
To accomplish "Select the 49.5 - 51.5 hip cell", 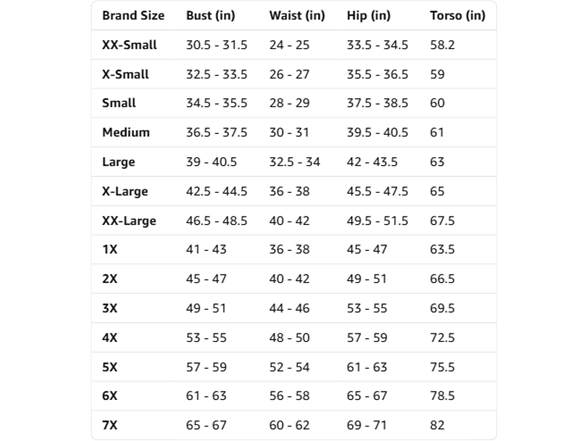I will pyautogui.click(x=377, y=221).
